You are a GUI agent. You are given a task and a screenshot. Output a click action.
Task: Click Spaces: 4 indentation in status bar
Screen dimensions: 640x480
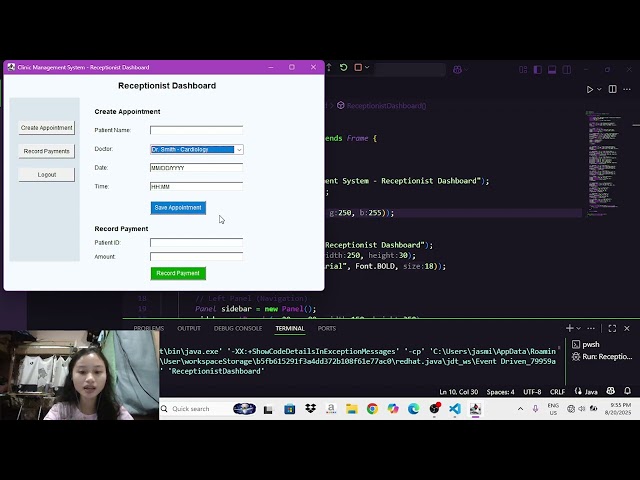pos(500,392)
